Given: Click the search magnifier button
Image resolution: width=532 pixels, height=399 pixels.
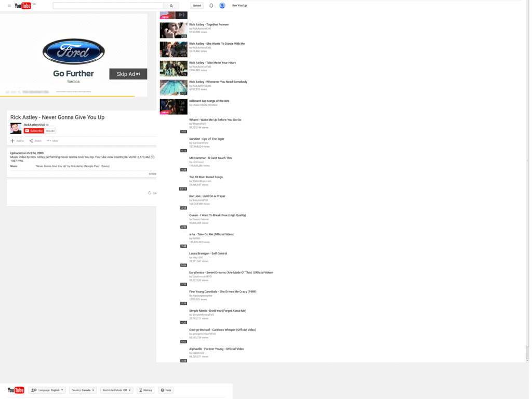Looking at the screenshot, I should click(x=171, y=6).
